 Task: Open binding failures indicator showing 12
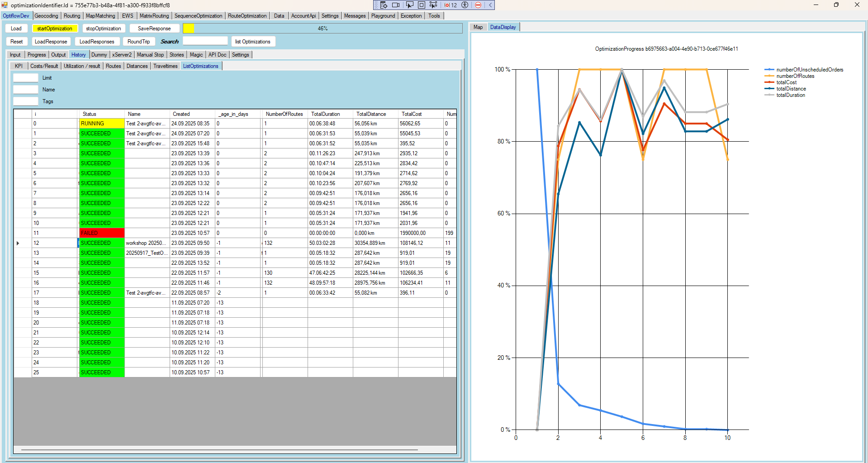coord(451,5)
